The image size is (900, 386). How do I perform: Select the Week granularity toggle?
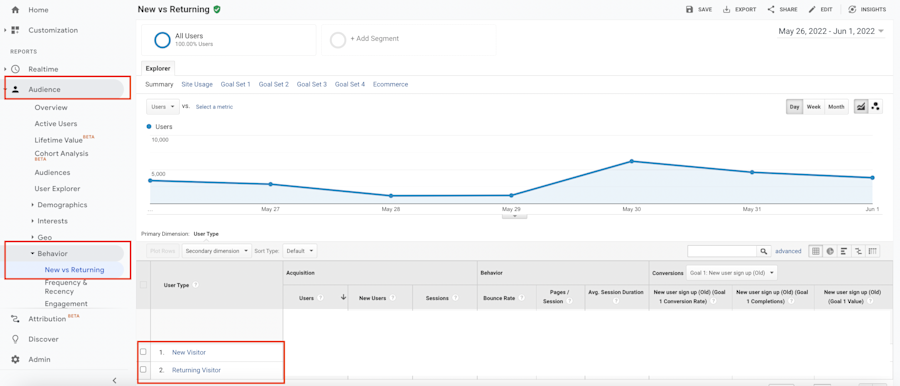click(813, 107)
